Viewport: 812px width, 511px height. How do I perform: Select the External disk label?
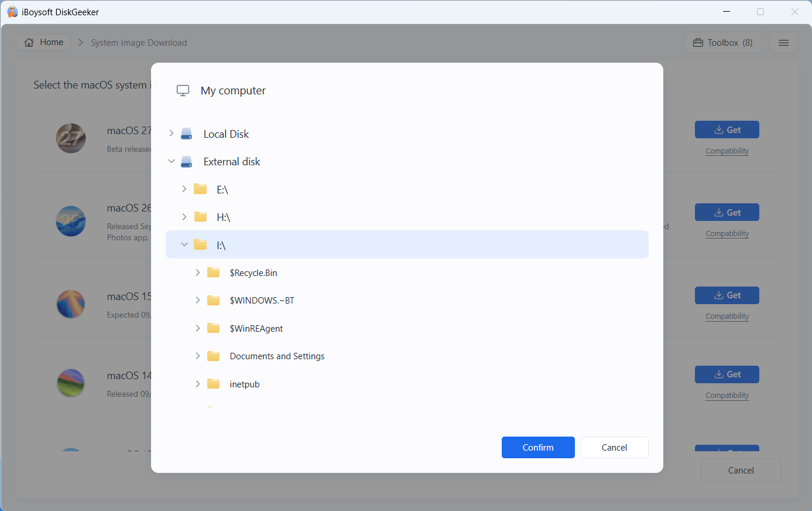232,162
